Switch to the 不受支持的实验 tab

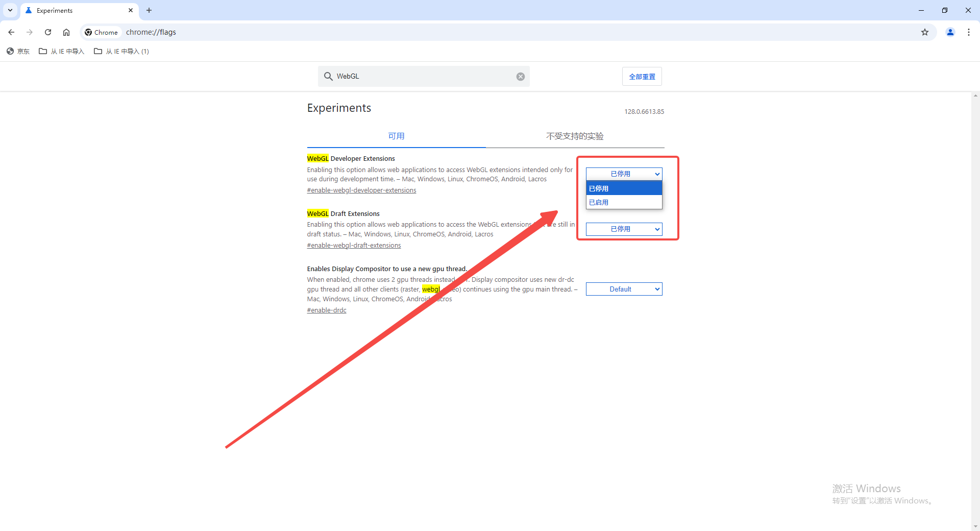point(575,136)
